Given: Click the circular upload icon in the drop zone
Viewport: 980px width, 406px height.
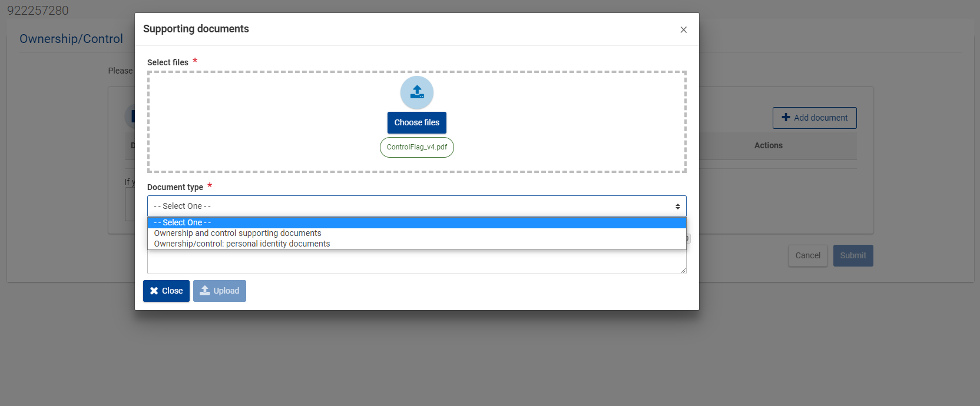Looking at the screenshot, I should (417, 92).
